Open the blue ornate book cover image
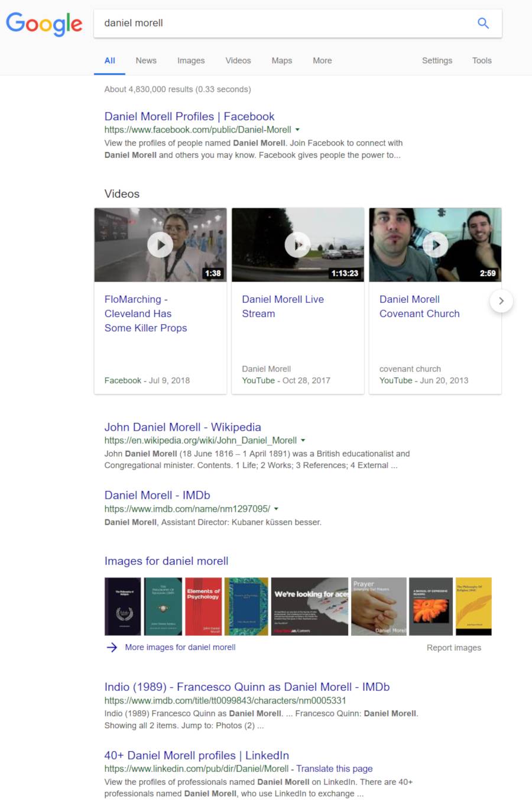 coord(246,606)
